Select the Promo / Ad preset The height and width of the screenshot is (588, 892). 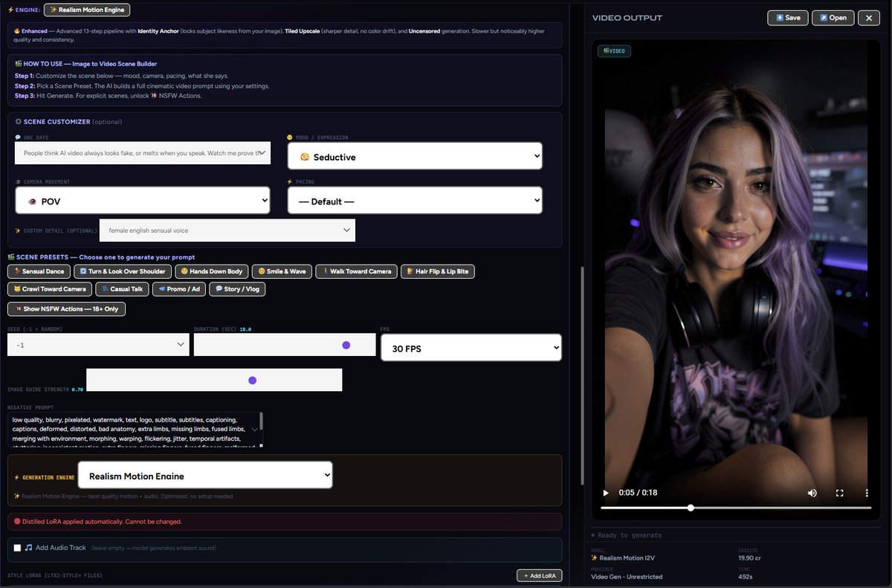coord(179,288)
